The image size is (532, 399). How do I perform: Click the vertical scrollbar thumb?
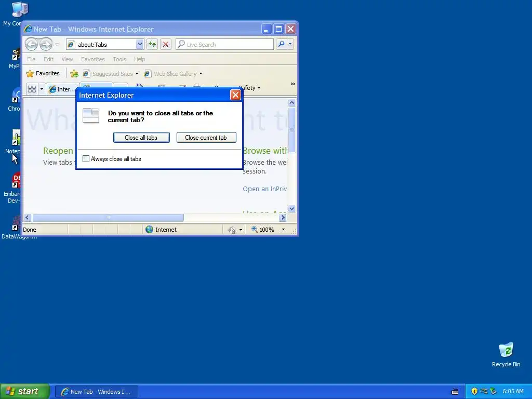pos(292,130)
